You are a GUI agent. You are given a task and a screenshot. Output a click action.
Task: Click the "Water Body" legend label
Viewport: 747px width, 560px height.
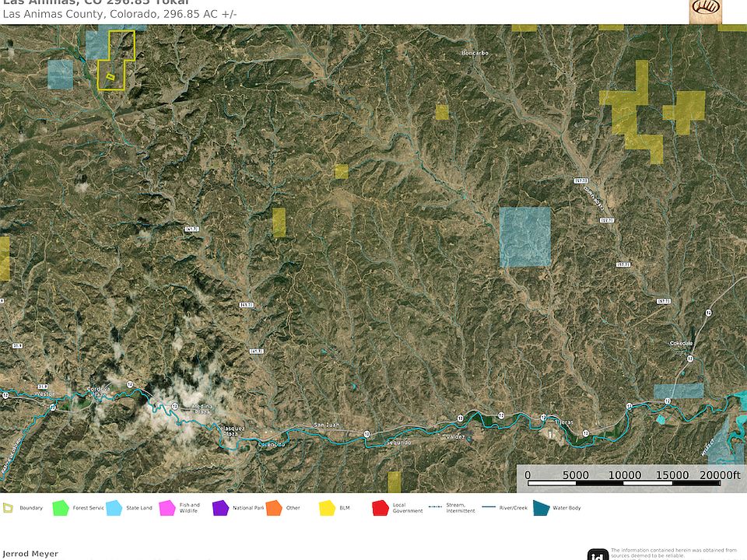tap(567, 508)
